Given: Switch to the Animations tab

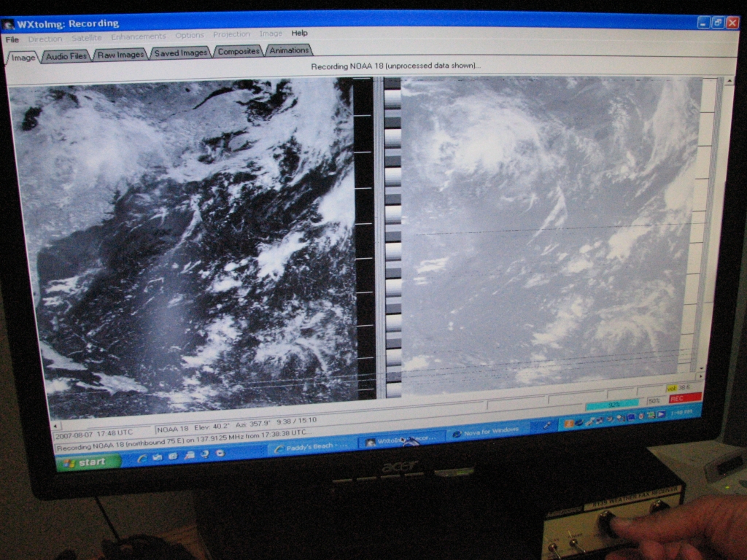Looking at the screenshot, I should click(289, 50).
